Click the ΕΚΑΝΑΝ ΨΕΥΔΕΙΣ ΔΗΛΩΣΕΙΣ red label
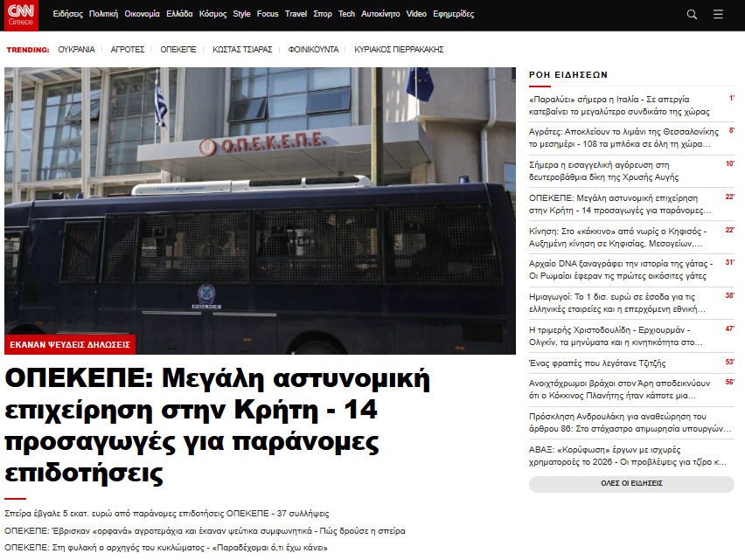Viewport: 745px width, 560px height. pyautogui.click(x=70, y=344)
